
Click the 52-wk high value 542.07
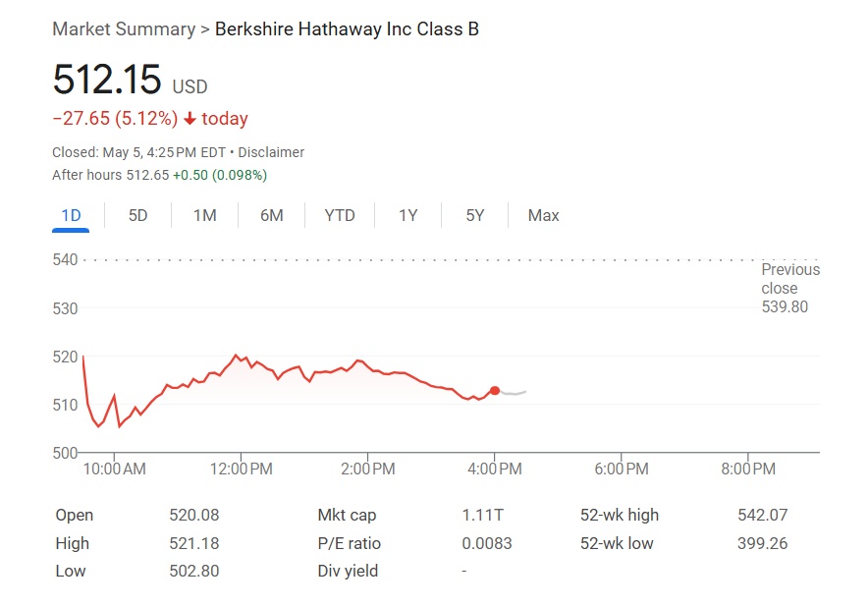tap(762, 515)
